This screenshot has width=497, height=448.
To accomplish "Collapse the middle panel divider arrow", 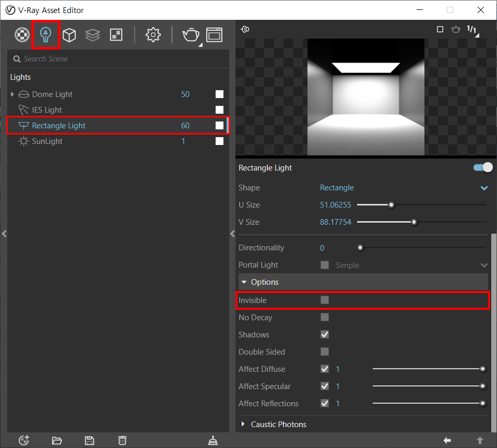I will [x=232, y=234].
